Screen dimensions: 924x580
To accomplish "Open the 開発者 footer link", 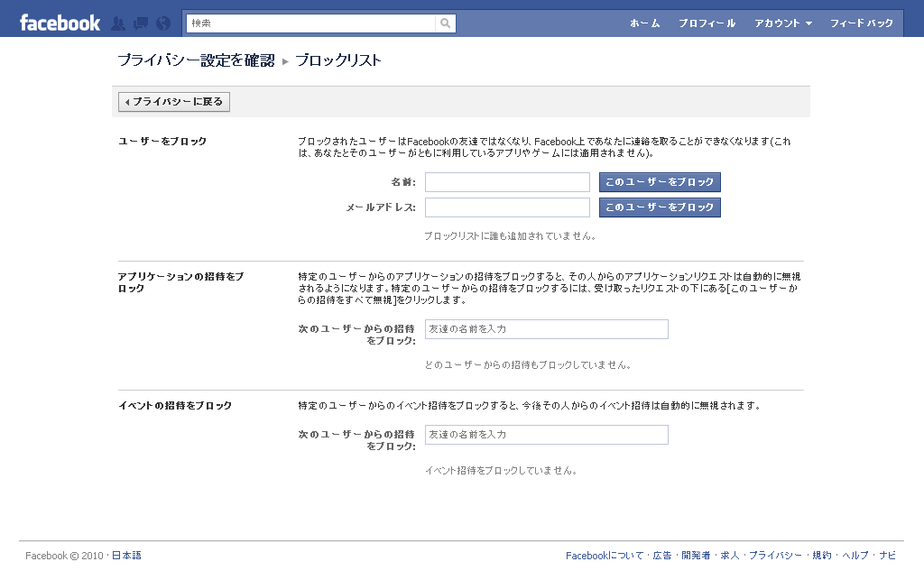I will tap(696, 556).
